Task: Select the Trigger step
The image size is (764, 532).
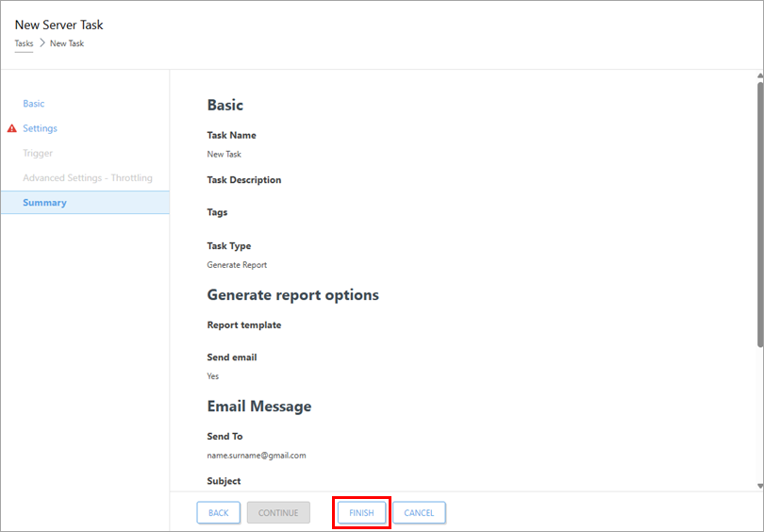Action: pyautogui.click(x=38, y=154)
